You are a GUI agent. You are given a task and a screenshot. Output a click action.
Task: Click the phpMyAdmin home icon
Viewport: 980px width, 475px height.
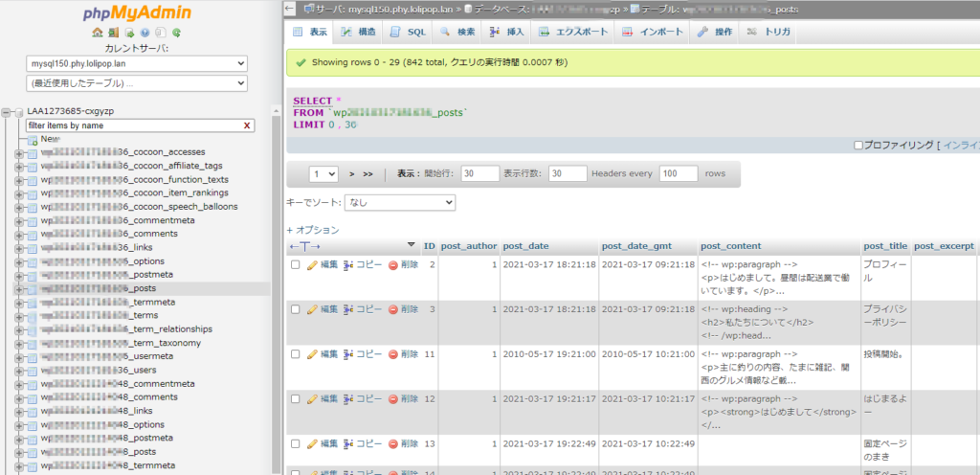98,33
